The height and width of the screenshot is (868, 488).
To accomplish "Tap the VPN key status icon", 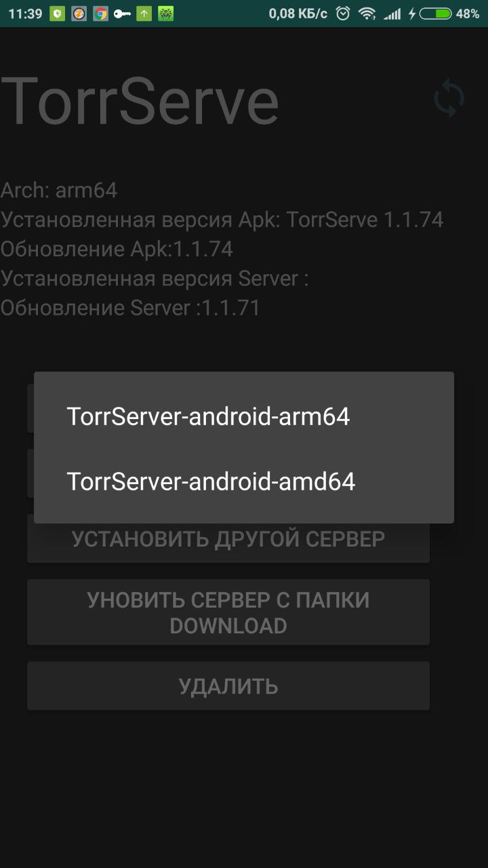I will coord(122,14).
